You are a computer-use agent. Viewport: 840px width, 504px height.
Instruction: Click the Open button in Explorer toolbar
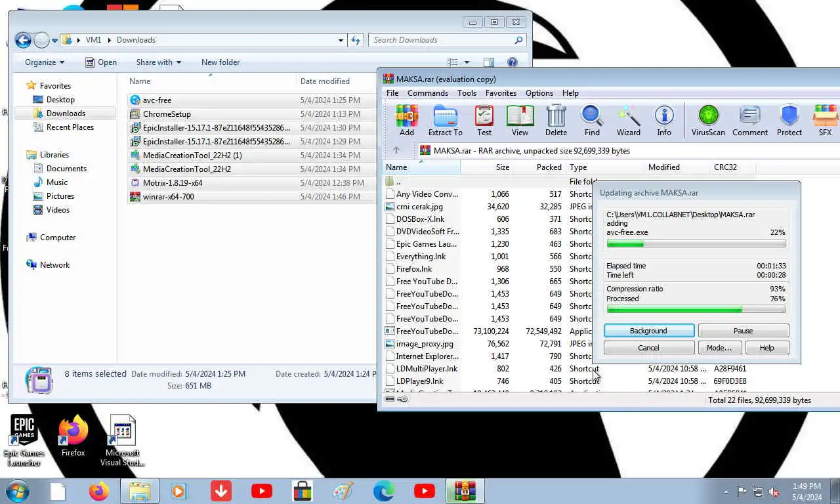point(101,62)
